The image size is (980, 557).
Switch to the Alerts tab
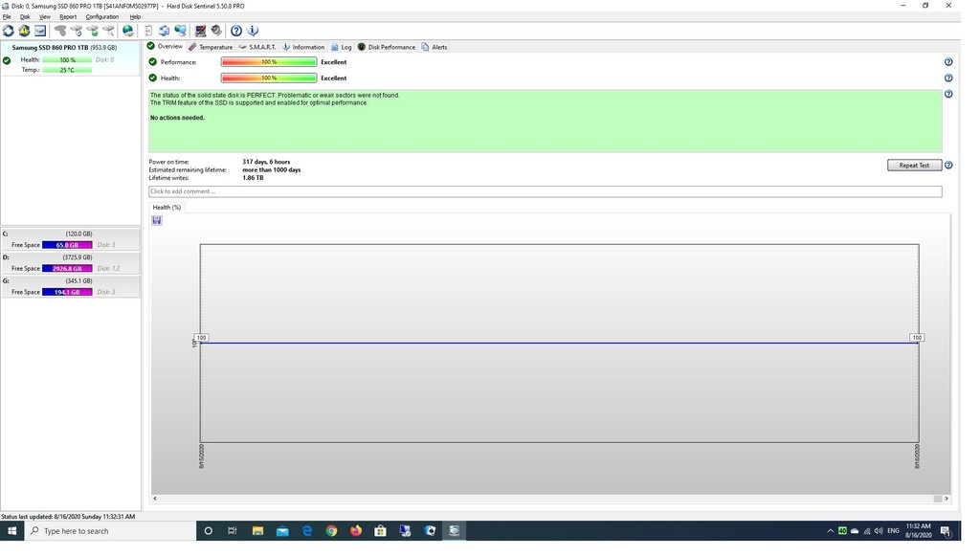point(434,47)
